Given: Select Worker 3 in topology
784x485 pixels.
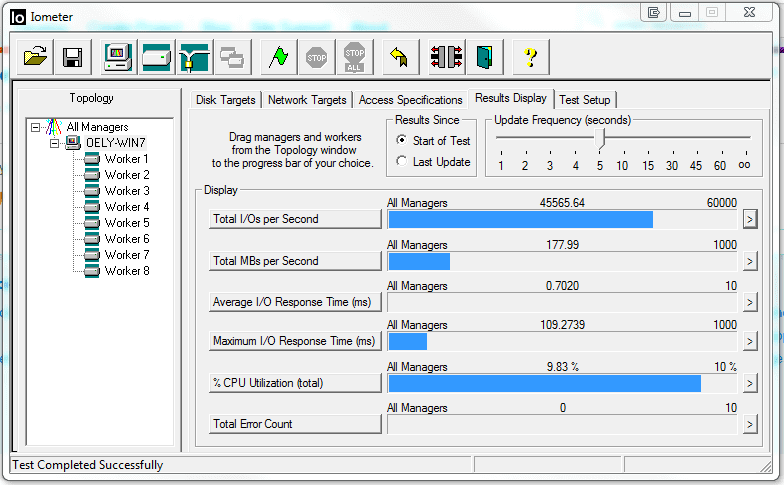Looking at the screenshot, I should point(126,191).
